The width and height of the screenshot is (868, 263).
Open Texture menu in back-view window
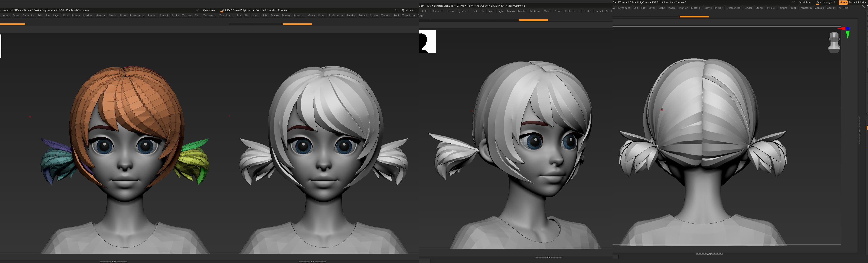pos(782,8)
